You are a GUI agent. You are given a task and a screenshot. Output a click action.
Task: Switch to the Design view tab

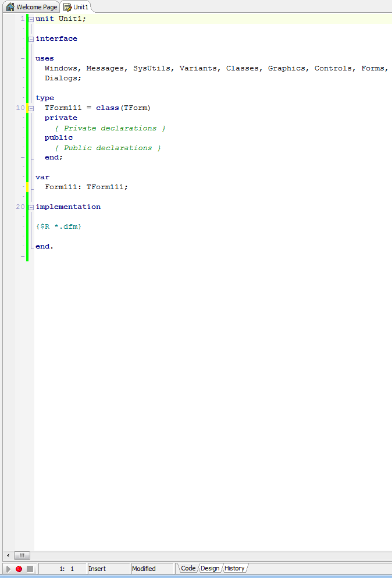(210, 568)
